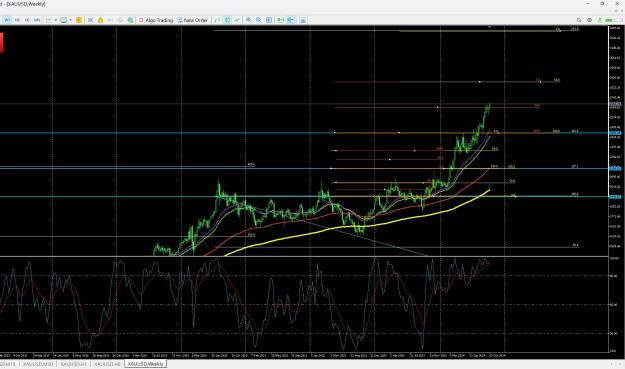The image size is (625, 369).
Task: Toggle chart shift from right border
Action: pos(291,20)
